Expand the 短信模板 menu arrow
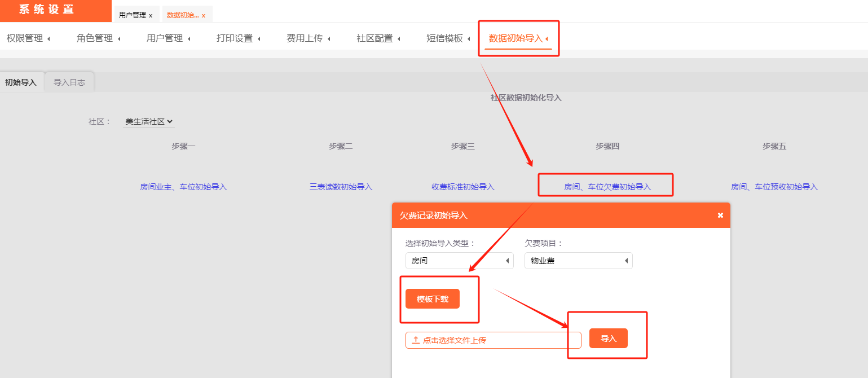This screenshot has height=378, width=868. (x=469, y=39)
